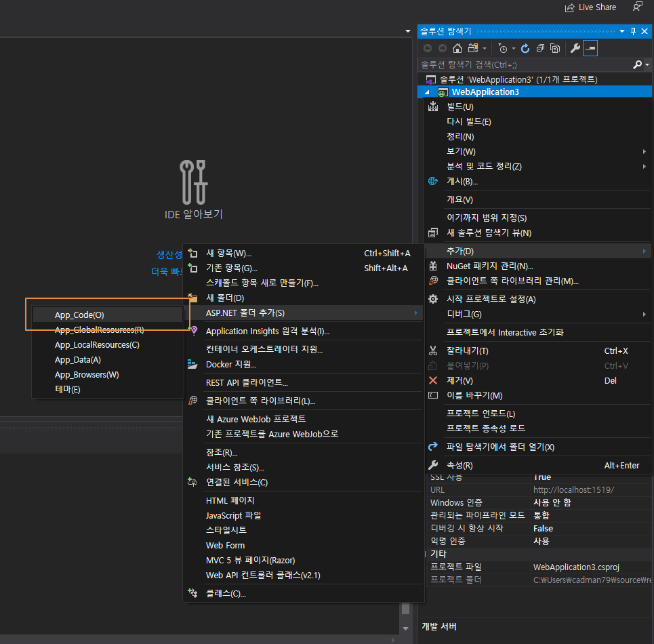Screen dimensions: 654x644
Task: Click the Live Share icon
Action: click(x=569, y=7)
